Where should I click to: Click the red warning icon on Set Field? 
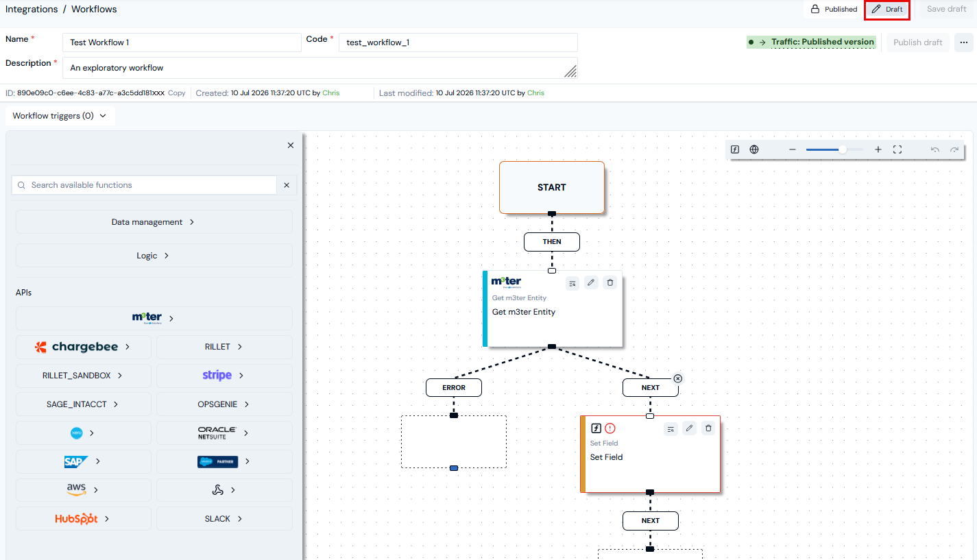click(610, 428)
